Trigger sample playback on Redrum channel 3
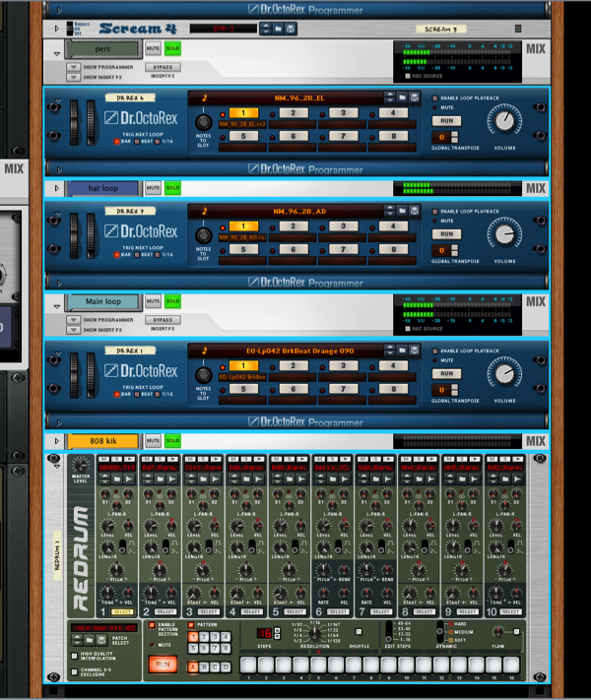 (216, 479)
